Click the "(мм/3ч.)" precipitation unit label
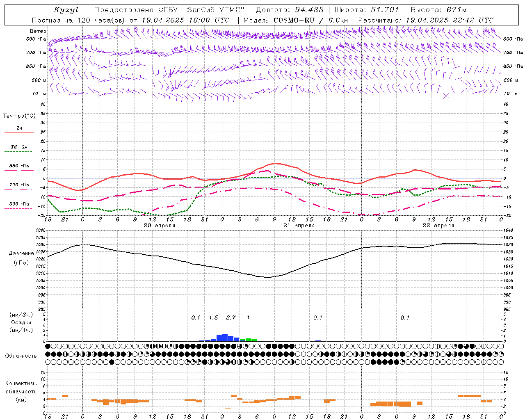 coord(21,315)
